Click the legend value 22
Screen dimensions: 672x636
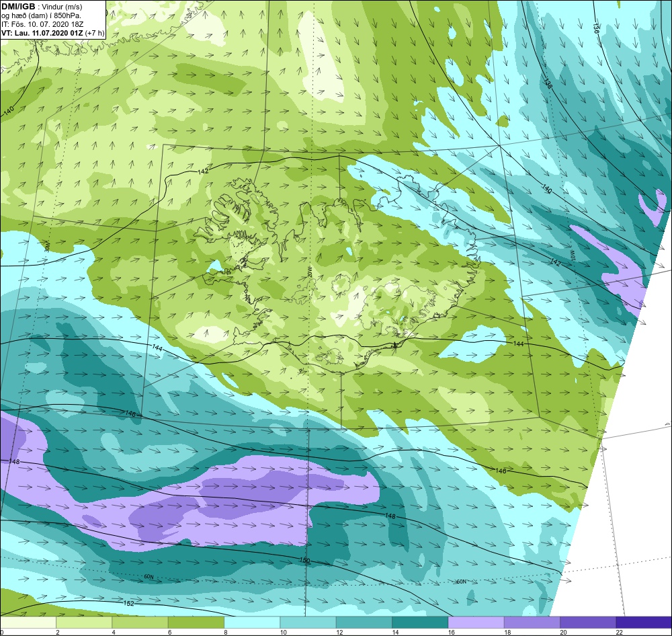point(620,632)
